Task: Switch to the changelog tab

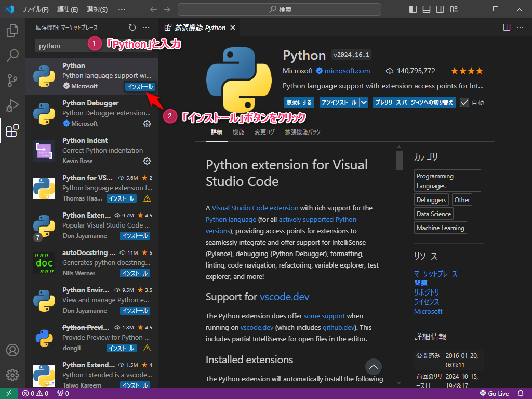Action: (x=264, y=132)
